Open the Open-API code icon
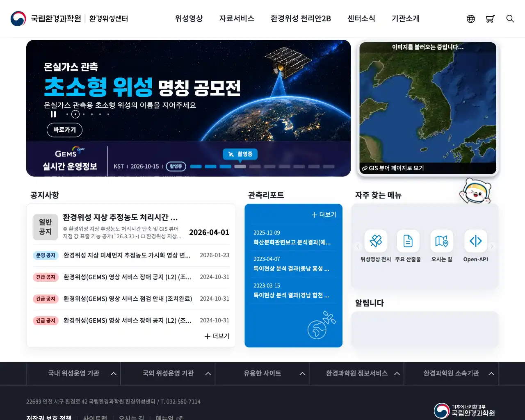 (475, 241)
